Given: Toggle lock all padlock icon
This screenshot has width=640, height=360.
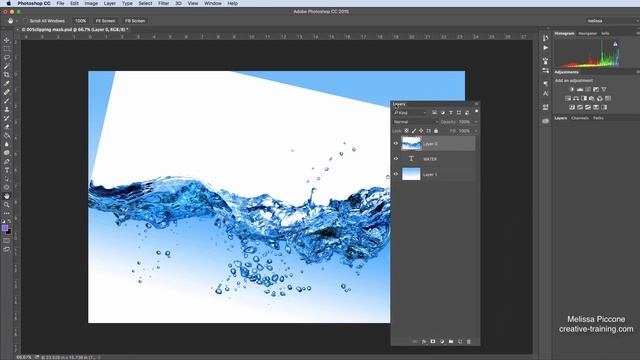Looking at the screenshot, I should 436,131.
